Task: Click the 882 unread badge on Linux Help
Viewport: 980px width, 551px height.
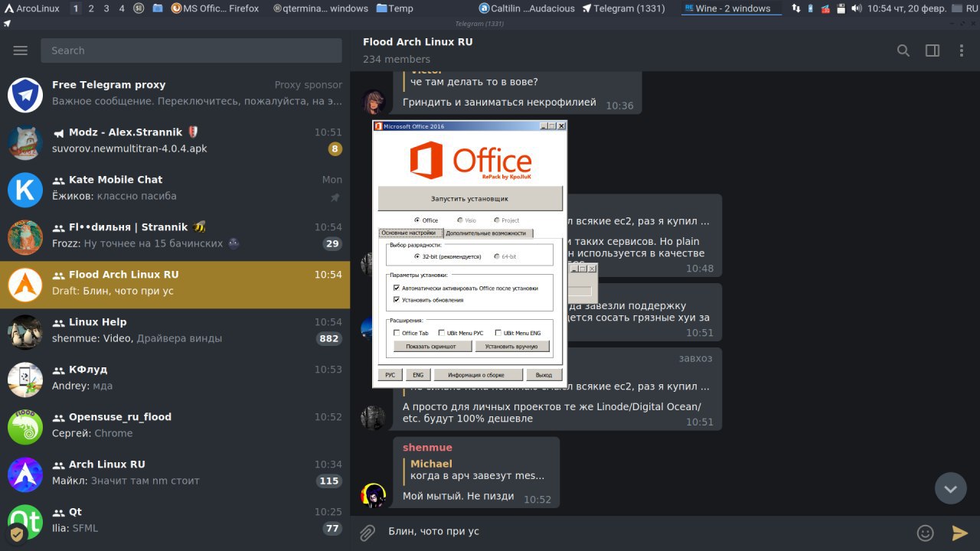Action: pyautogui.click(x=329, y=338)
